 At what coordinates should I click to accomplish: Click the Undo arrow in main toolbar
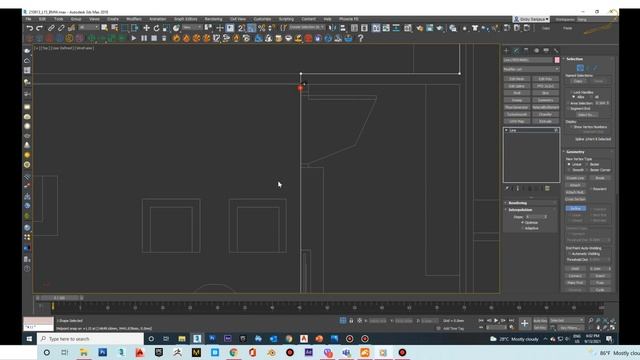pyautogui.click(x=29, y=28)
